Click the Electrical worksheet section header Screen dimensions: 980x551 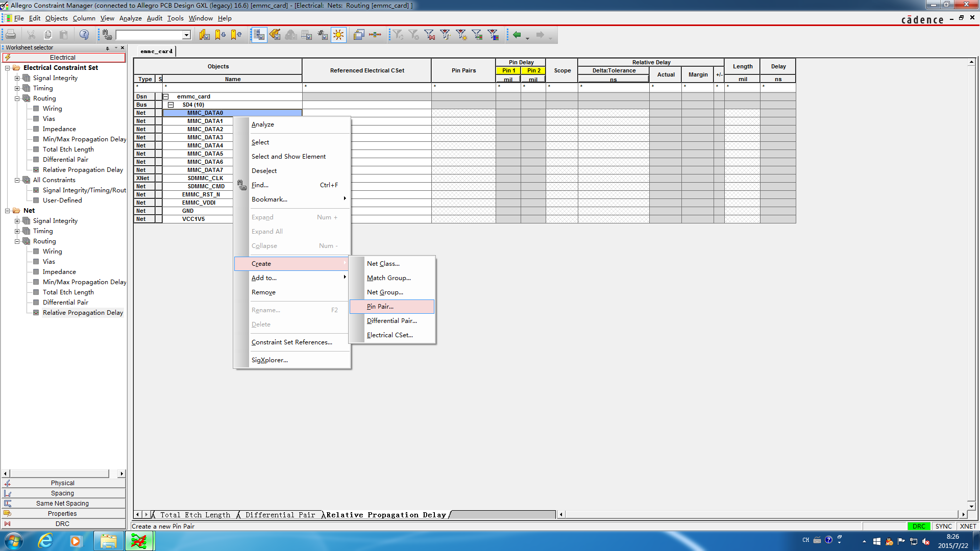(x=64, y=58)
